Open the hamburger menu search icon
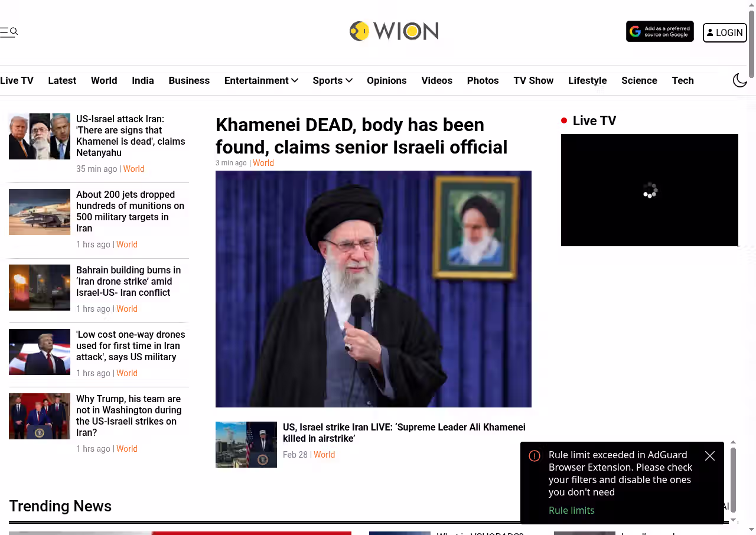This screenshot has height=535, width=756. point(9,32)
